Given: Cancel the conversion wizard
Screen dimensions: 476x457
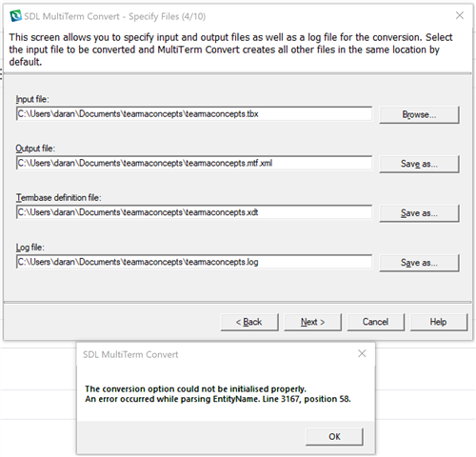Looking at the screenshot, I should coord(376,322).
